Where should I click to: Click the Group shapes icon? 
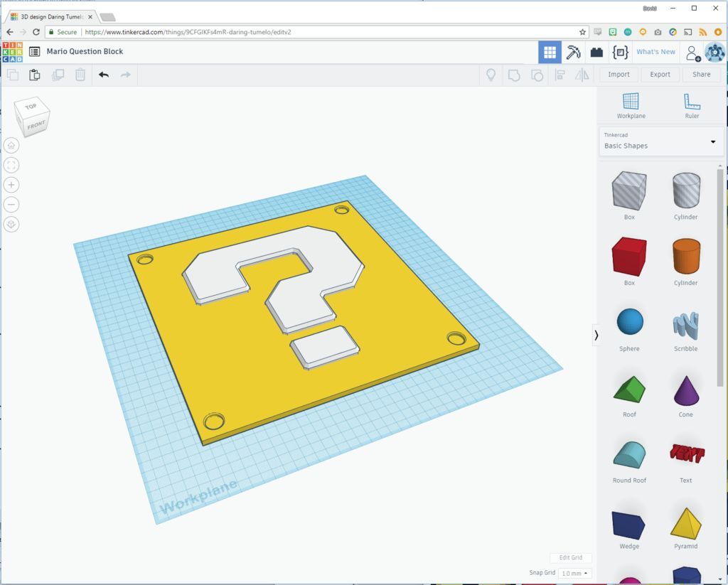[x=514, y=75]
